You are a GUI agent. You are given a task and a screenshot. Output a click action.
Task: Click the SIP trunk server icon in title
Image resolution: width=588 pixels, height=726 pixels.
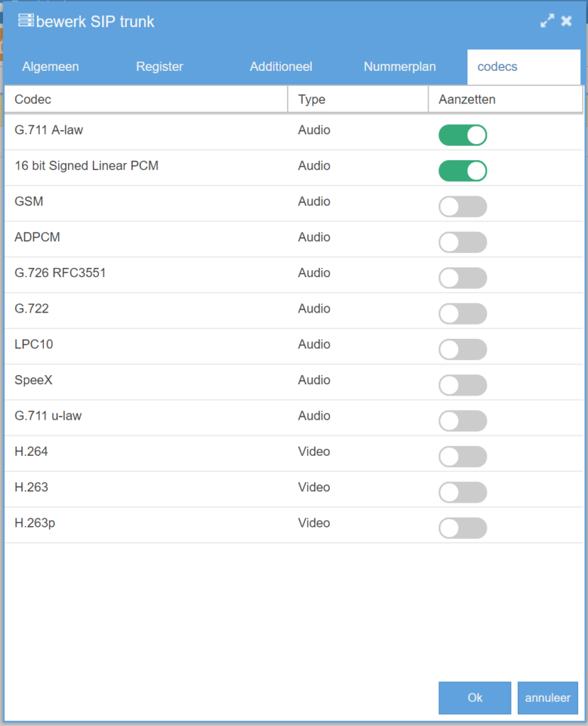point(26,21)
